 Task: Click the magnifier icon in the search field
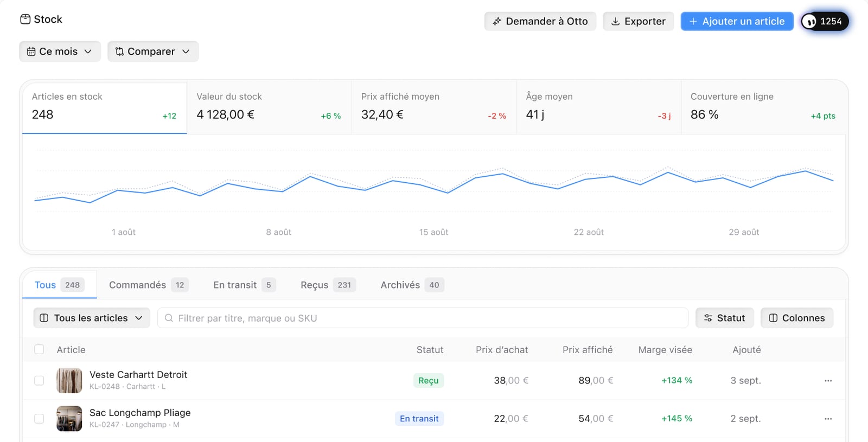coord(169,318)
